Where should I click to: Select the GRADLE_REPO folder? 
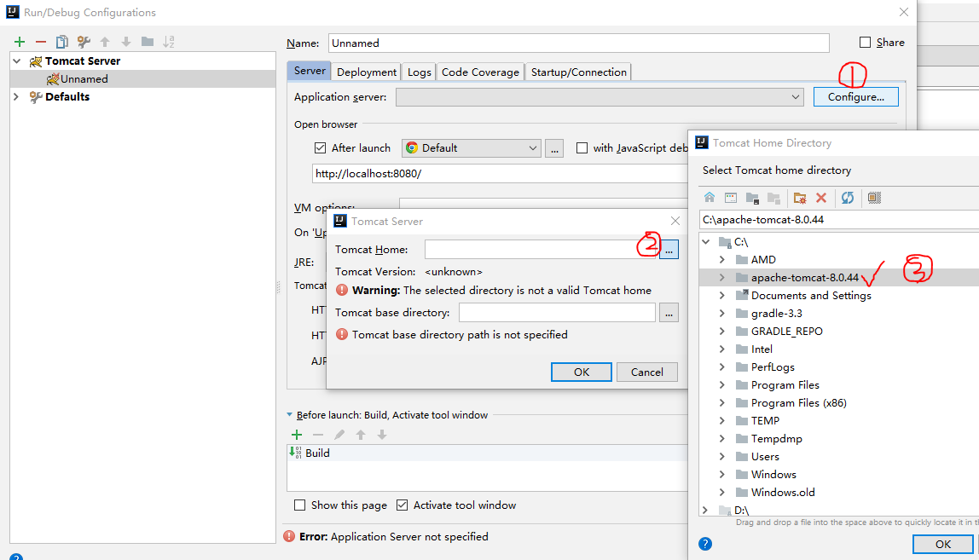click(786, 332)
